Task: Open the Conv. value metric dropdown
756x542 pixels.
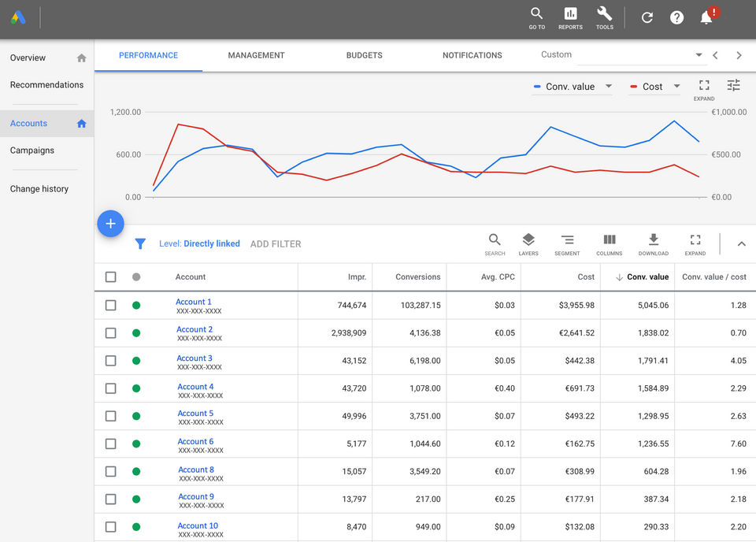Action: pos(573,87)
